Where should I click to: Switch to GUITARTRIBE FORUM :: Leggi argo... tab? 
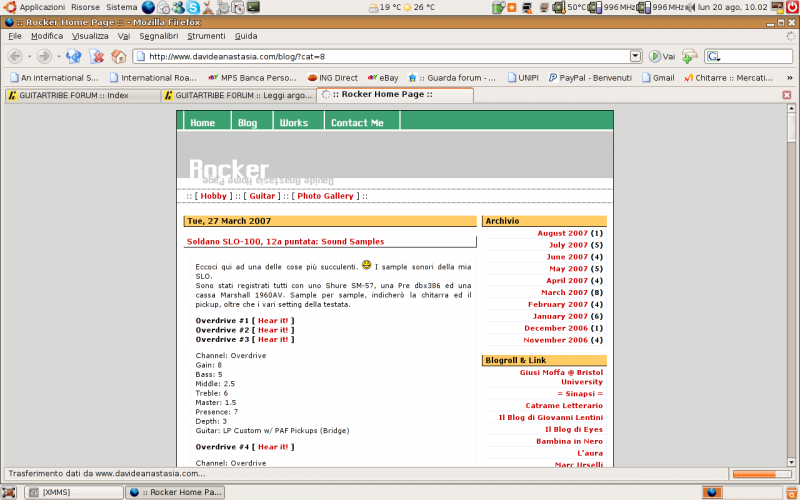point(238,95)
